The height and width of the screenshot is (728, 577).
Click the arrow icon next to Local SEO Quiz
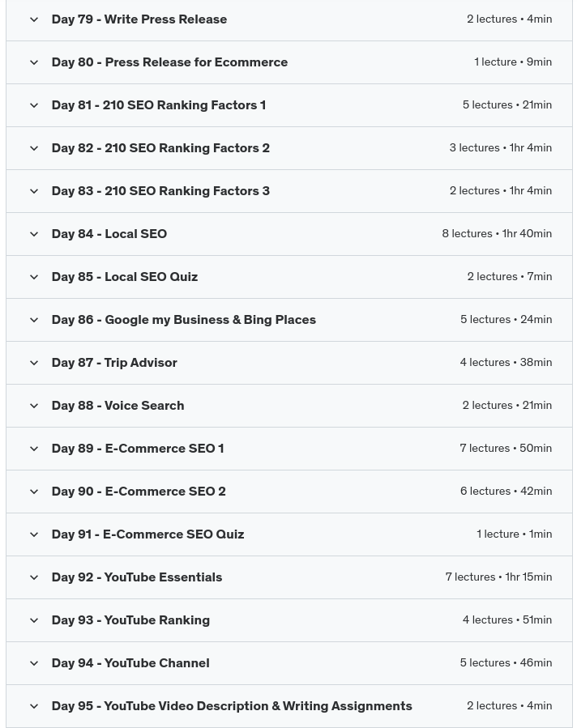(34, 277)
